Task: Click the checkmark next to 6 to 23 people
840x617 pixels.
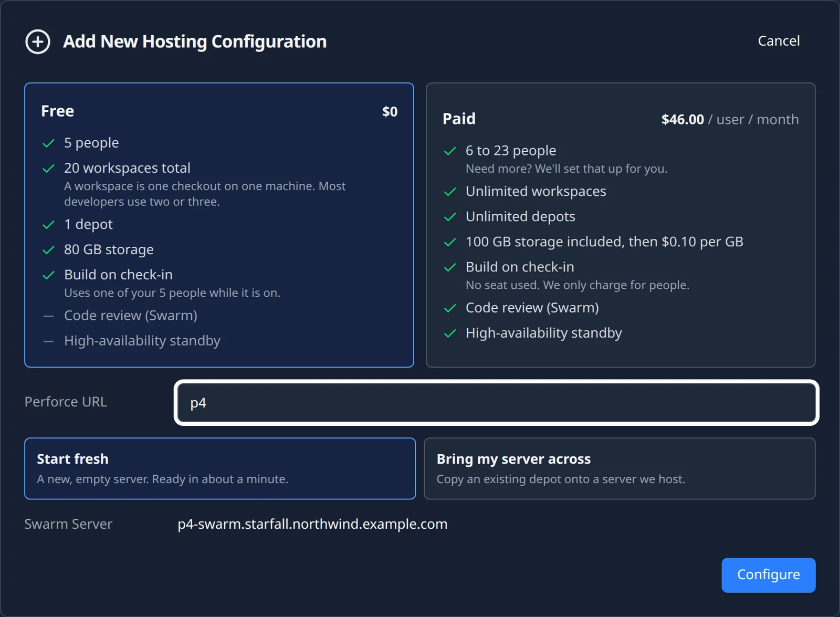Action: pos(450,151)
